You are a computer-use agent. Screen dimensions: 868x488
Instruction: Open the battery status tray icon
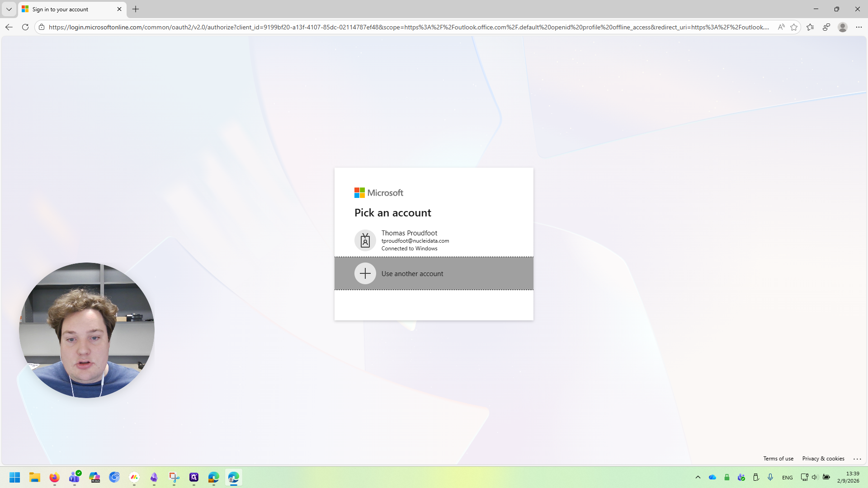[x=826, y=477]
